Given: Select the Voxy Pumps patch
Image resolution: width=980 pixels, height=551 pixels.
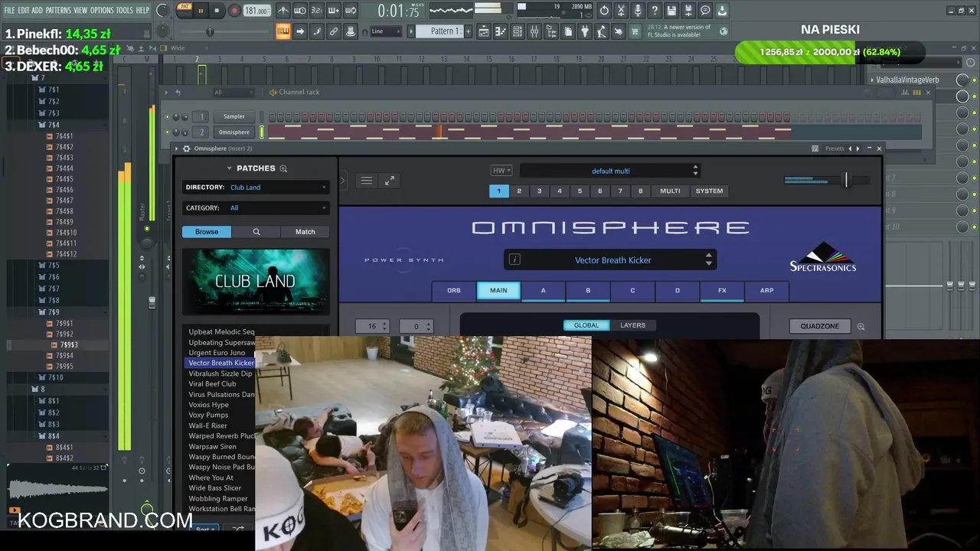Looking at the screenshot, I should 208,415.
